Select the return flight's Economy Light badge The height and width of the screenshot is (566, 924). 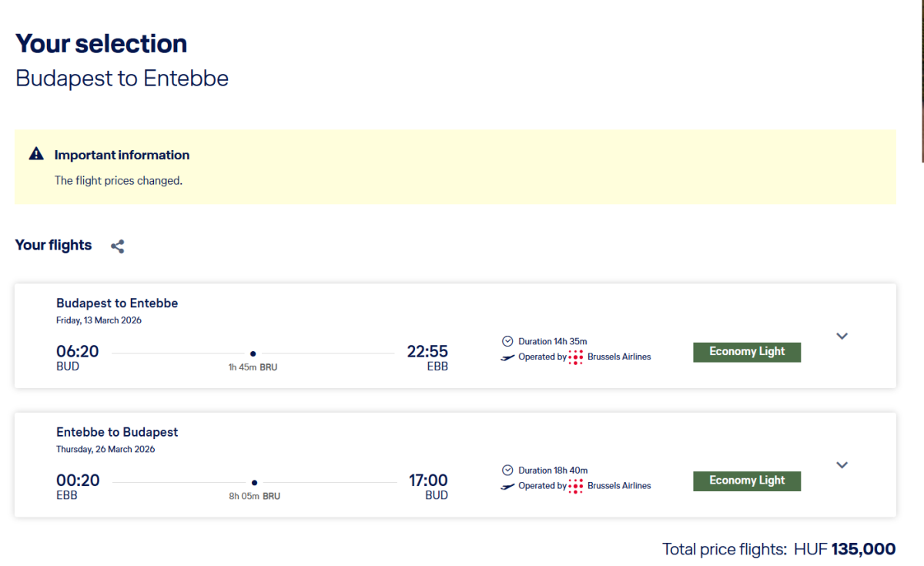747,481
